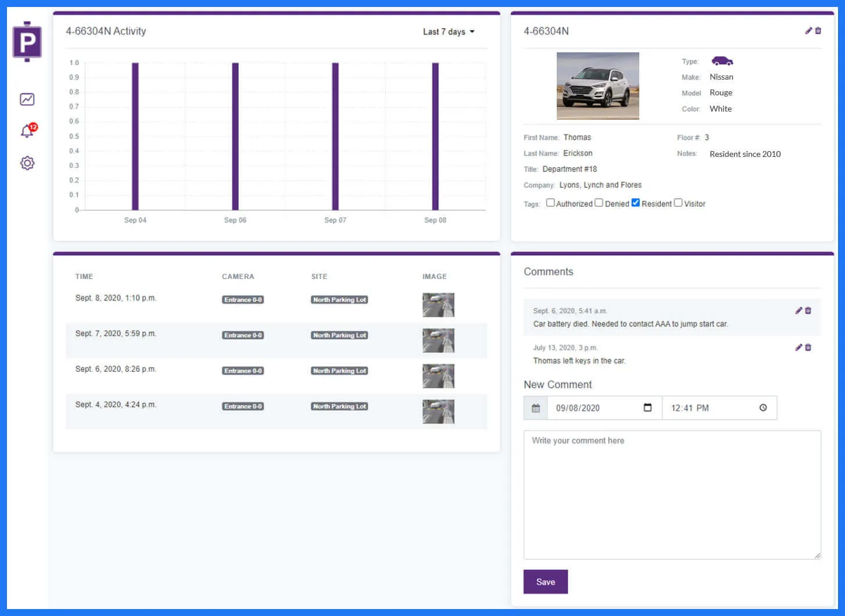Enable the Denied tag
845x616 pixels.
click(599, 203)
